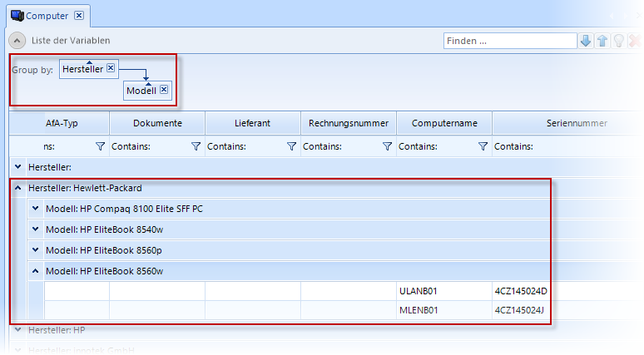The image size is (644, 355).
Task: Sort by AfA-Typ column header
Action: 62,123
